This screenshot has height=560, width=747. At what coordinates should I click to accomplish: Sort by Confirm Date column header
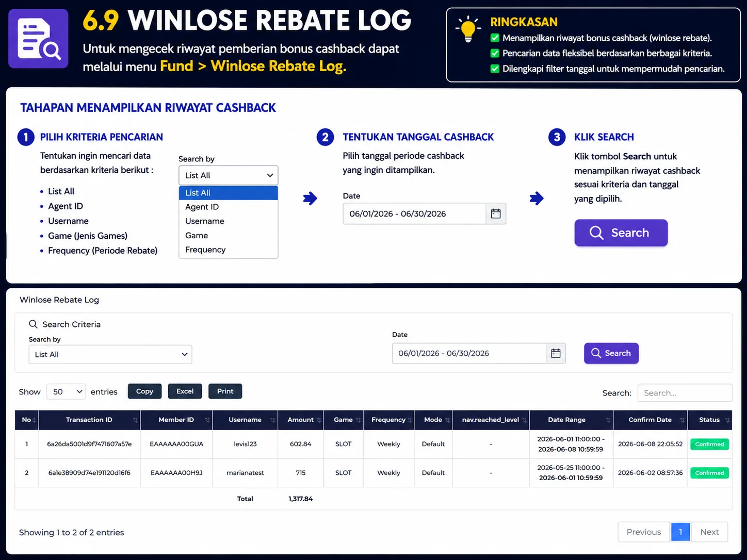(x=651, y=420)
